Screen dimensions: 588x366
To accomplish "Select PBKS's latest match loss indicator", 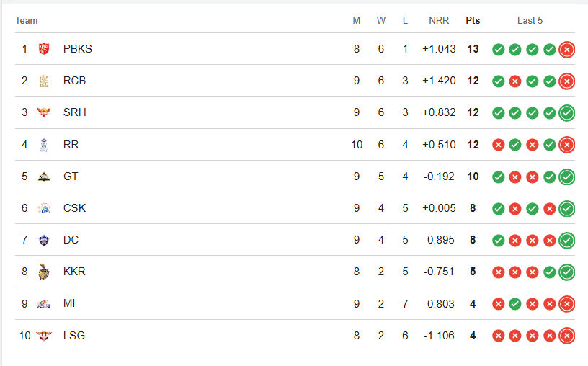I will coord(566,50).
